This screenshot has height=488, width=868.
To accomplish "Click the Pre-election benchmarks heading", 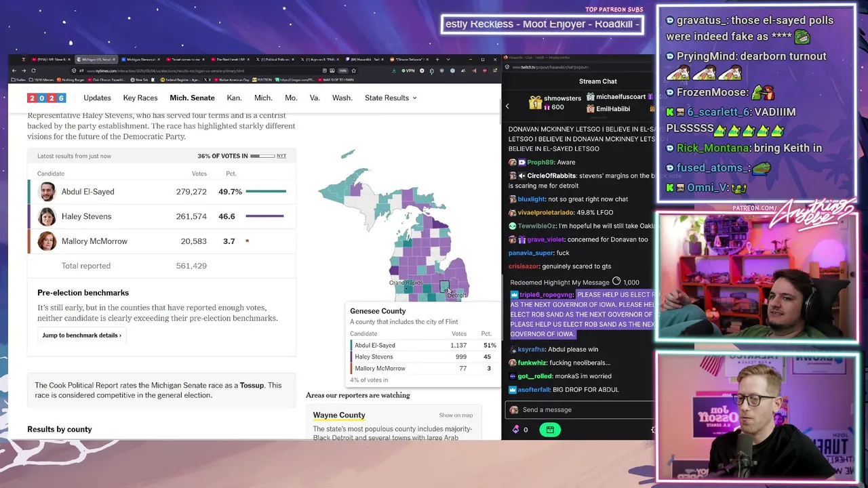I will pos(83,293).
